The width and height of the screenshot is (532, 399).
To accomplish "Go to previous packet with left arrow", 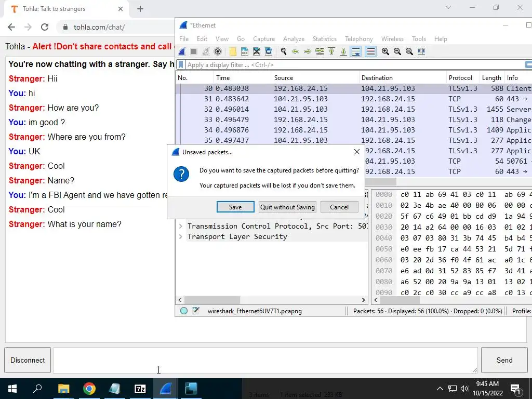I will click(x=296, y=51).
